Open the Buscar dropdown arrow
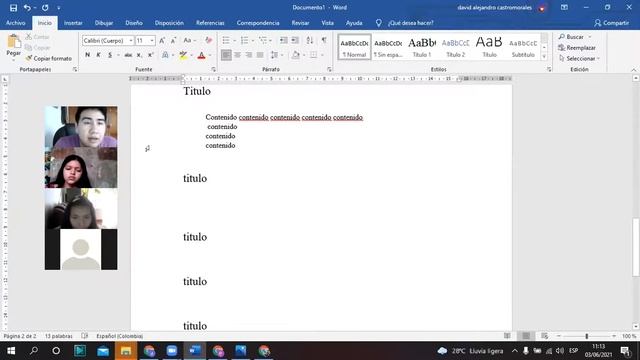Image resolution: width=640 pixels, height=360 pixels. [590, 37]
